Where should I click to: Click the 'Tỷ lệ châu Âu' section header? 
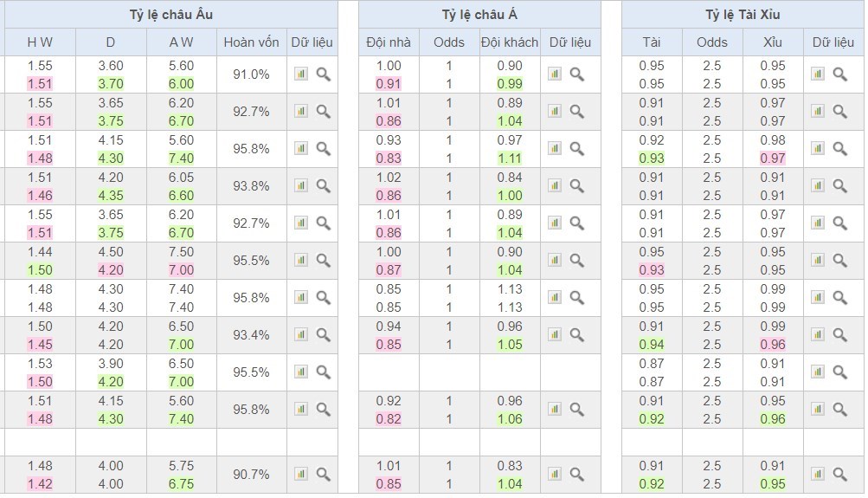pyautogui.click(x=171, y=15)
